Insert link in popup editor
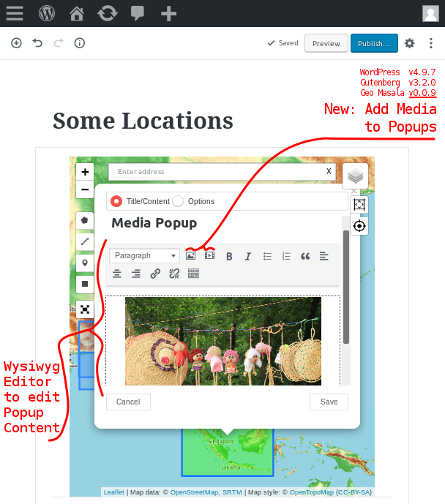Image resolution: width=445 pixels, height=504 pixels. tap(155, 274)
